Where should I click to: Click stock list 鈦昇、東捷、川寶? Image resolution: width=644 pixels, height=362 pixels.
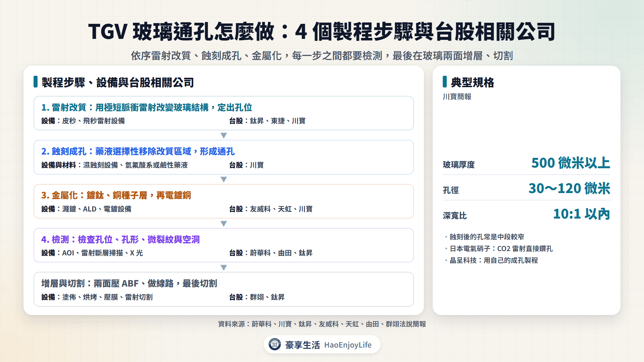tap(277, 121)
